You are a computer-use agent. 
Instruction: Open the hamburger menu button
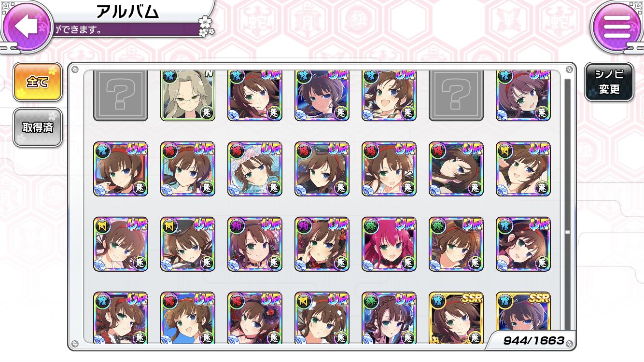[616, 27]
